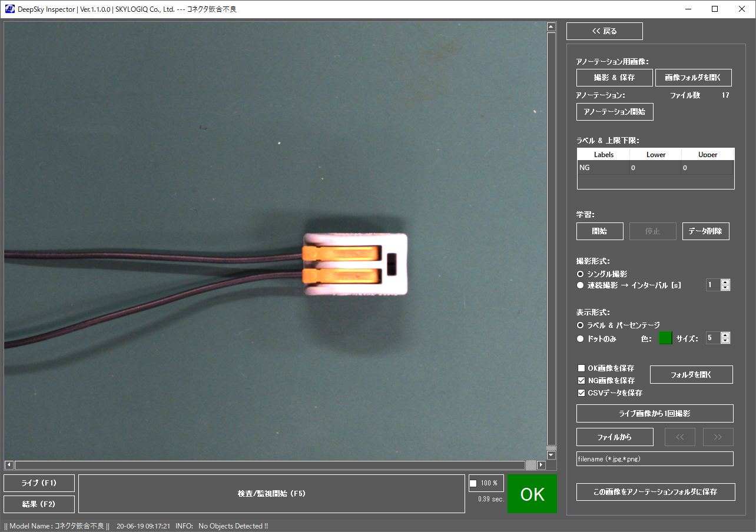This screenshot has height=532, width=756.
Task: Switch to 結果 (F2) view
Action: click(x=39, y=504)
